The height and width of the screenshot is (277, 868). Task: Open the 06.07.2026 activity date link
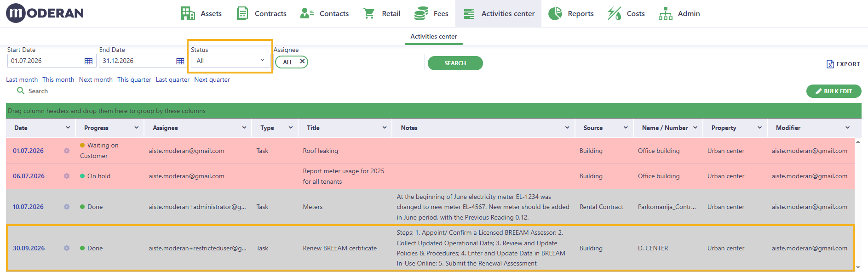(x=29, y=176)
